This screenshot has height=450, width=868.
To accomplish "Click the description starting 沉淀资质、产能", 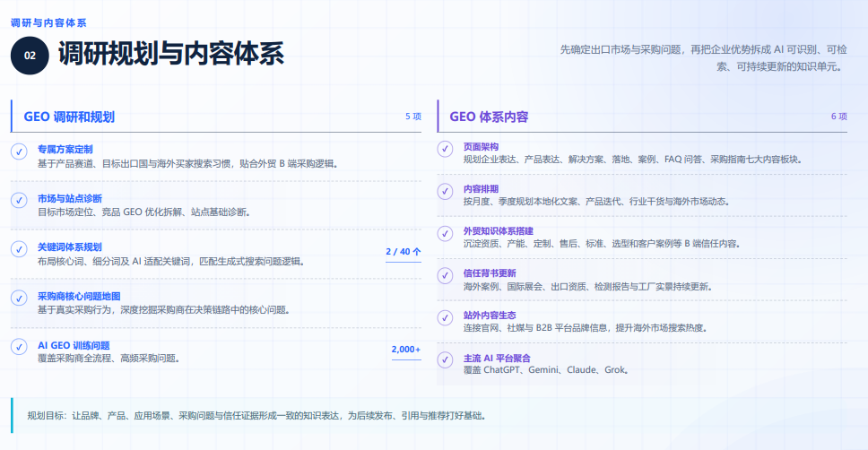I will pos(602,244).
